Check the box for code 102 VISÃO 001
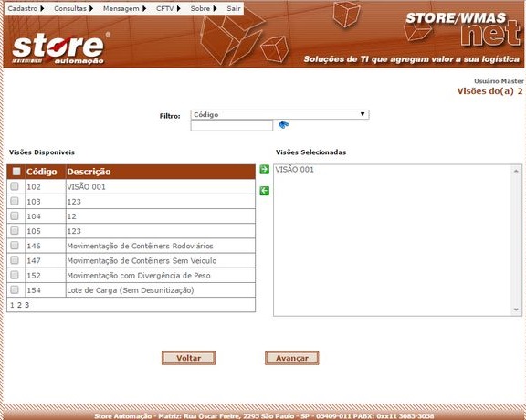 point(15,186)
